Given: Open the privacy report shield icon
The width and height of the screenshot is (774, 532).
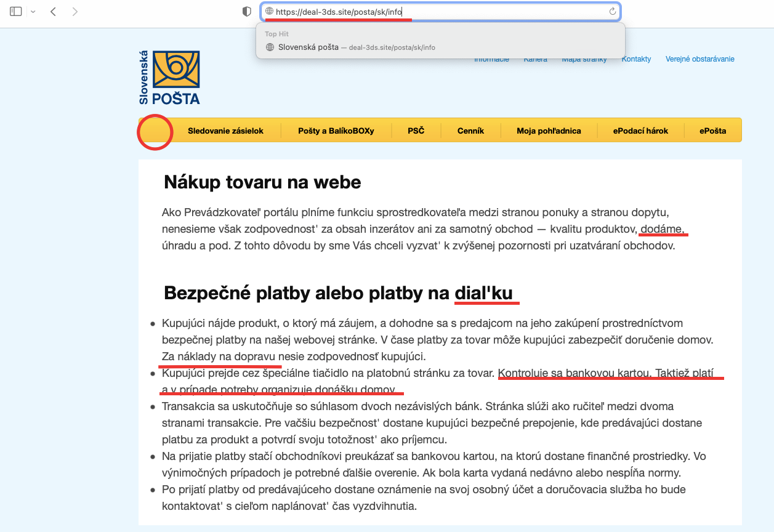Looking at the screenshot, I should pos(247,11).
